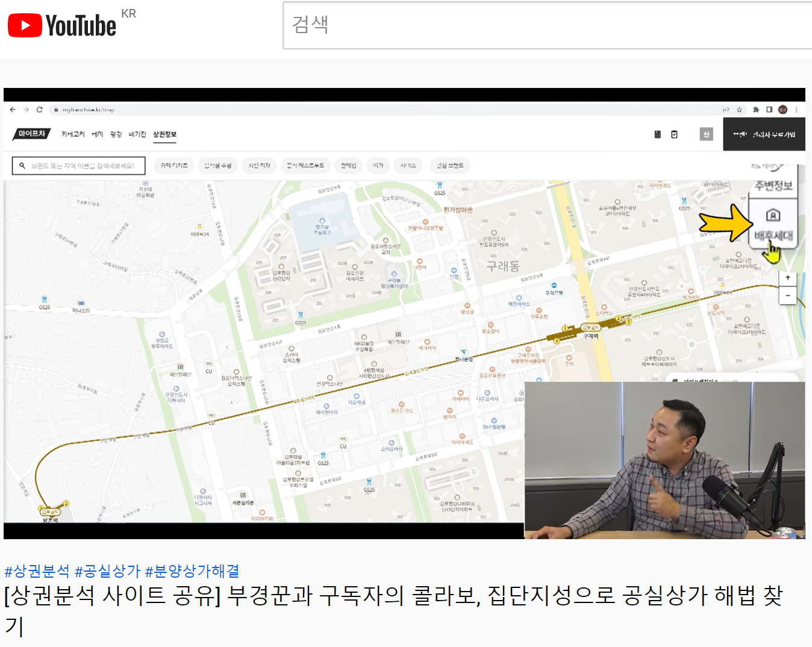Click the video title starting with [상권분석 사이트 공유]
The height and width of the screenshot is (647, 812).
(393, 610)
